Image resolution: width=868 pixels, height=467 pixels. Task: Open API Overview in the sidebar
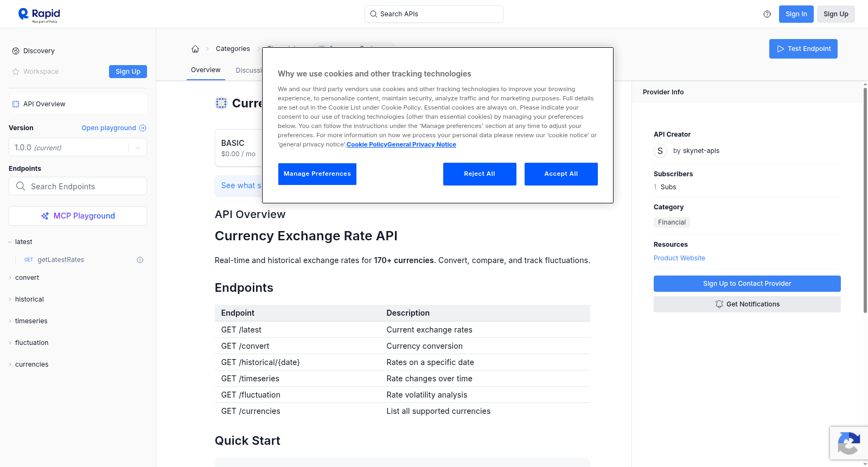click(78, 104)
